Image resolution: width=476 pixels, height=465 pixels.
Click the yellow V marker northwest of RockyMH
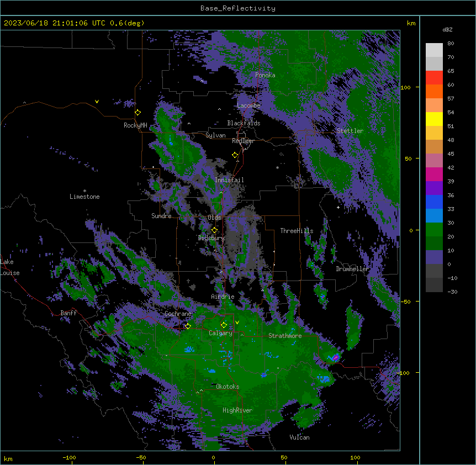coord(97,102)
